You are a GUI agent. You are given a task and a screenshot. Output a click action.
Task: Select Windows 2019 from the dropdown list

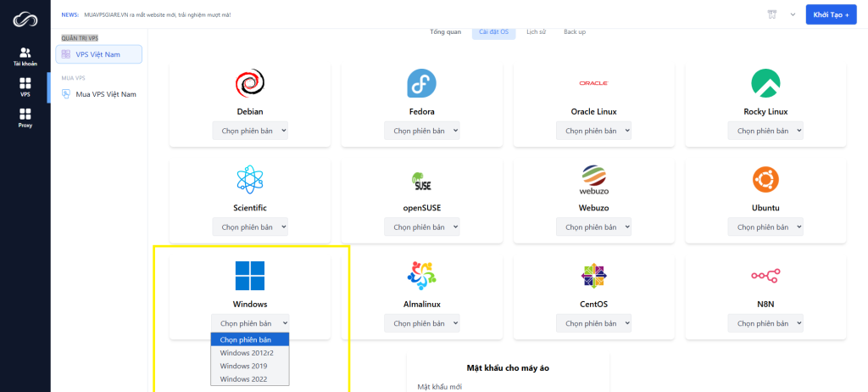click(x=243, y=366)
